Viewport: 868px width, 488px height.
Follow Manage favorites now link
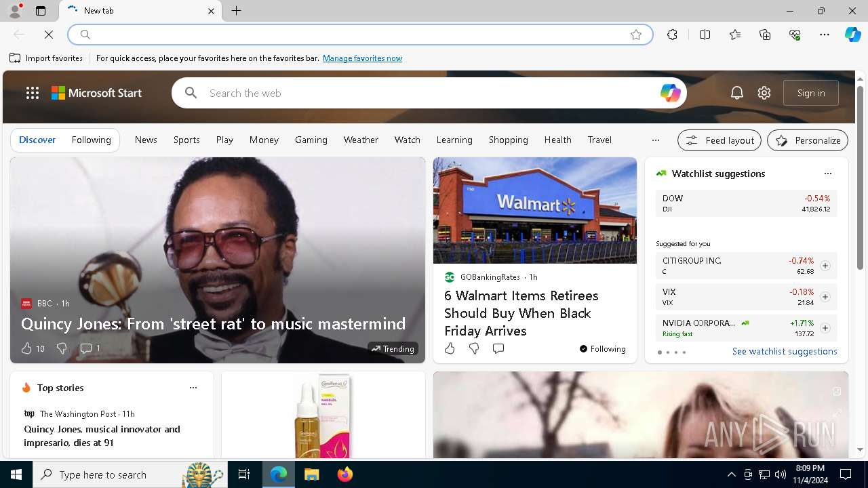click(362, 58)
